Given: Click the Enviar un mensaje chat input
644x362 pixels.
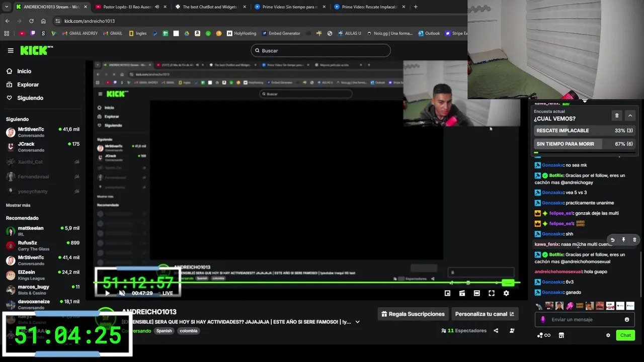Looking at the screenshot, I should point(584,320).
